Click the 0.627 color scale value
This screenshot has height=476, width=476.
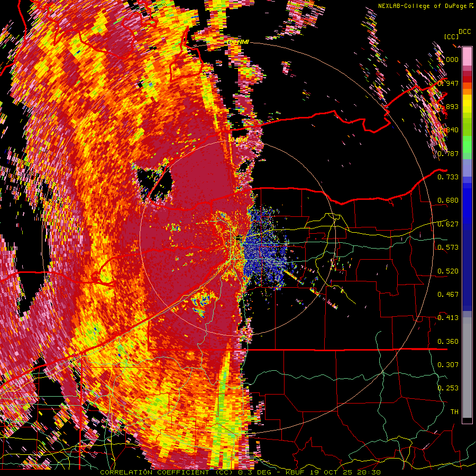[x=448, y=224]
